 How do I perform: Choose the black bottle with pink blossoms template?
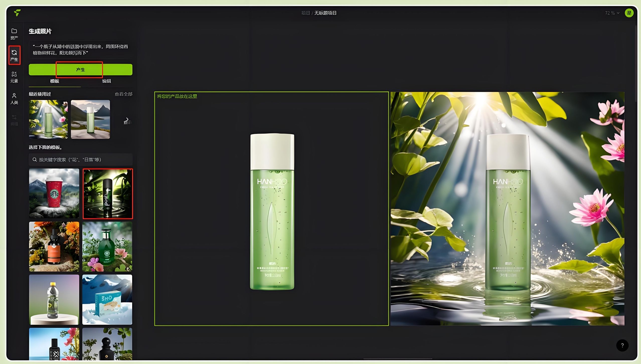click(54, 344)
